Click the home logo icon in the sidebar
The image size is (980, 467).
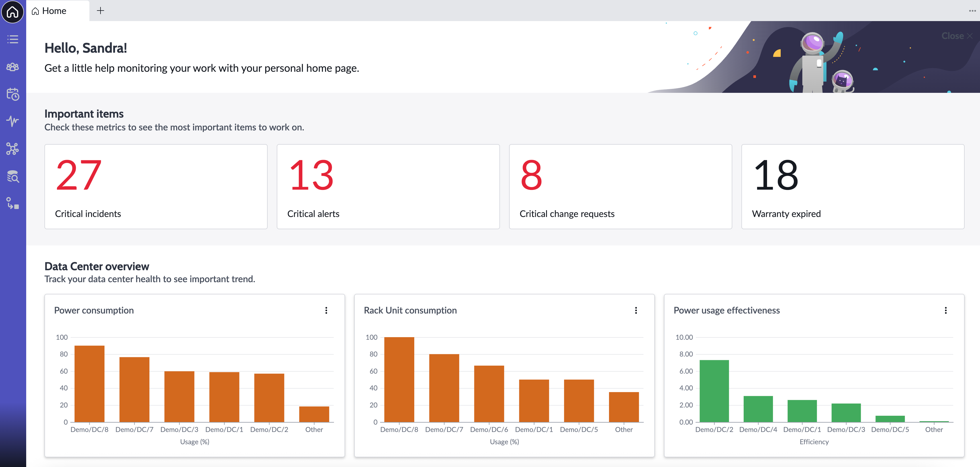pyautogui.click(x=13, y=12)
